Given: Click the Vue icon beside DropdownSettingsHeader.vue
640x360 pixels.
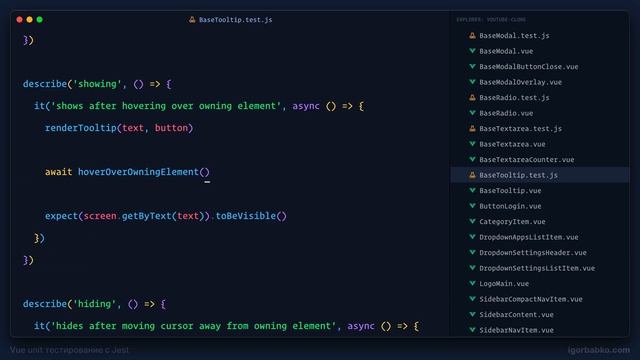Looking at the screenshot, I should tap(472, 253).
